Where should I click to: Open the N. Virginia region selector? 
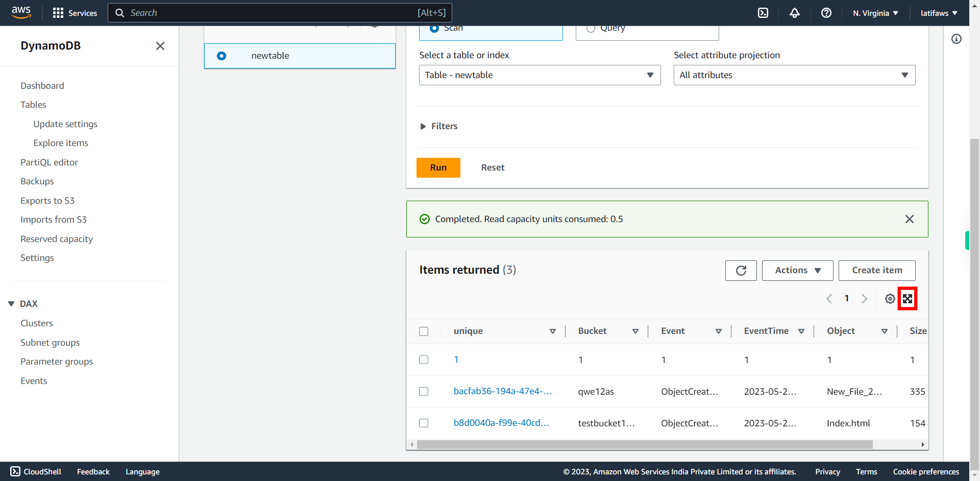(x=875, y=13)
